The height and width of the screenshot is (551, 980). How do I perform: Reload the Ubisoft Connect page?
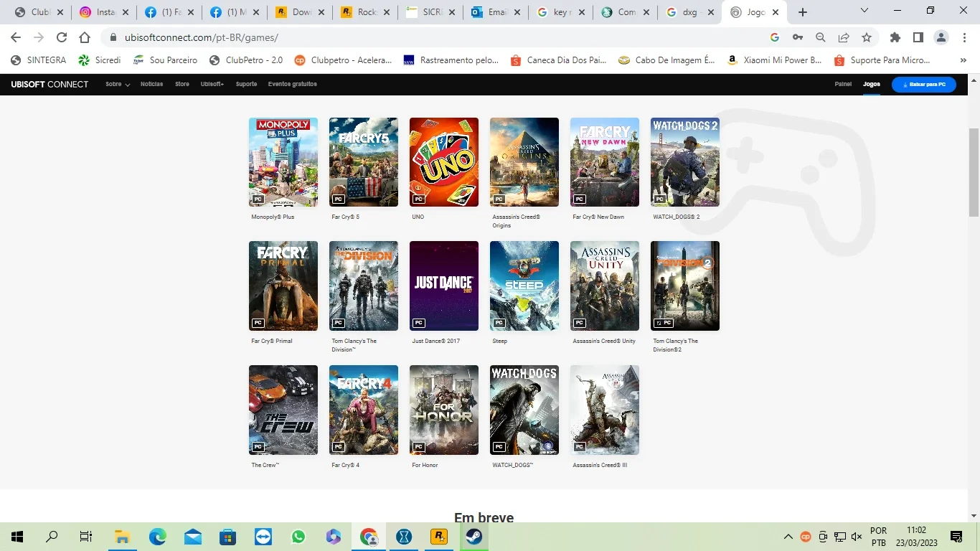coord(62,37)
